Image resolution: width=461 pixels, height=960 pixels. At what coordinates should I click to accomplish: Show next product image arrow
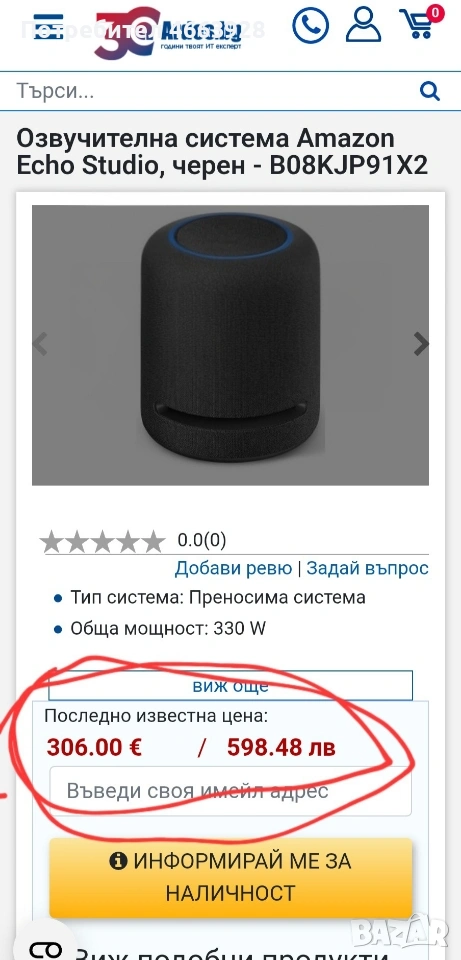pyautogui.click(x=421, y=344)
